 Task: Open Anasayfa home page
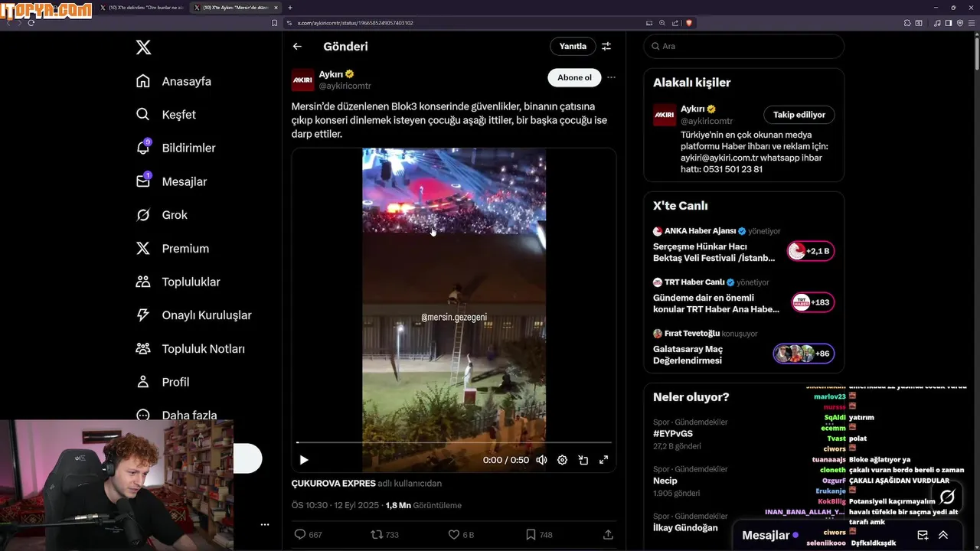point(174,81)
